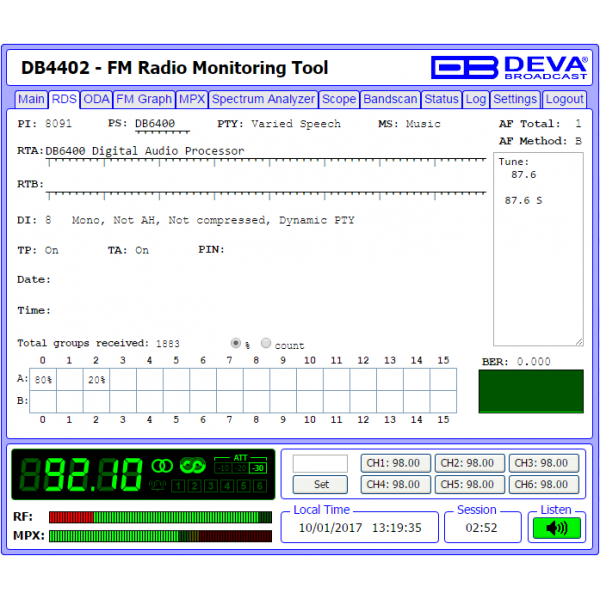Click the AF Method value B
This screenshot has width=600, height=600.
578,141
